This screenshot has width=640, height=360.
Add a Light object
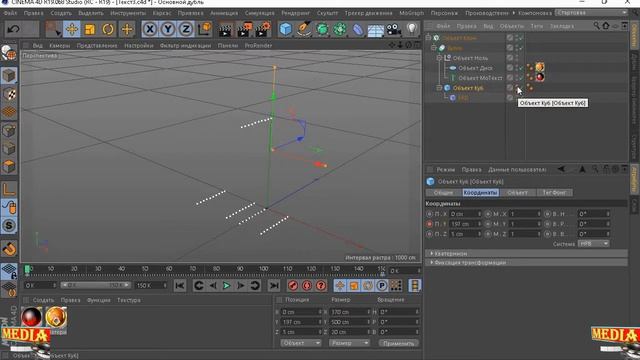(x=411, y=29)
